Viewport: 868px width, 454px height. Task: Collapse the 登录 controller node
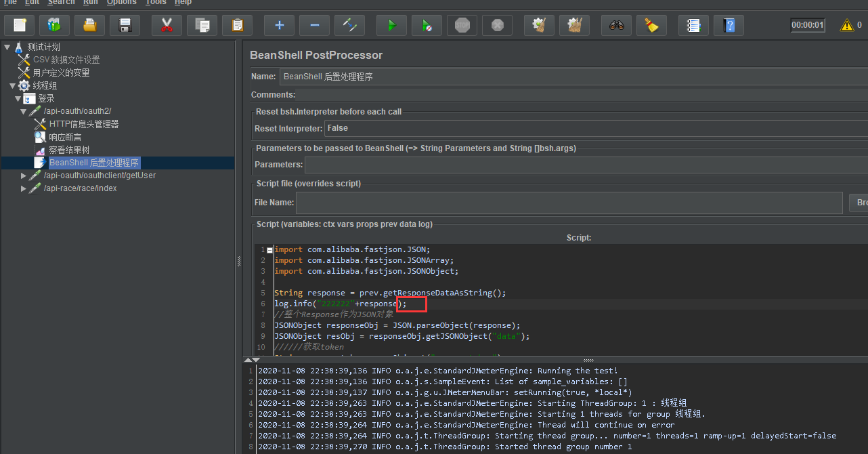[x=18, y=98]
